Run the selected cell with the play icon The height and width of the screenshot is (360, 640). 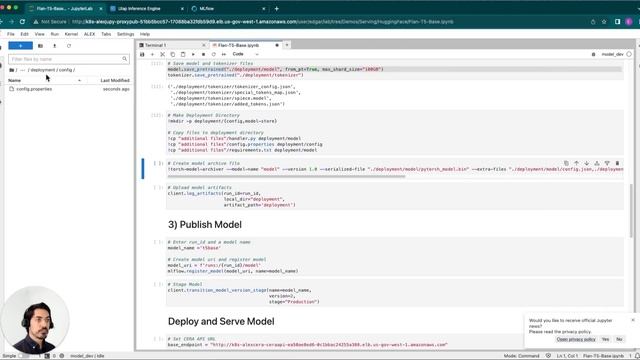click(x=193, y=54)
